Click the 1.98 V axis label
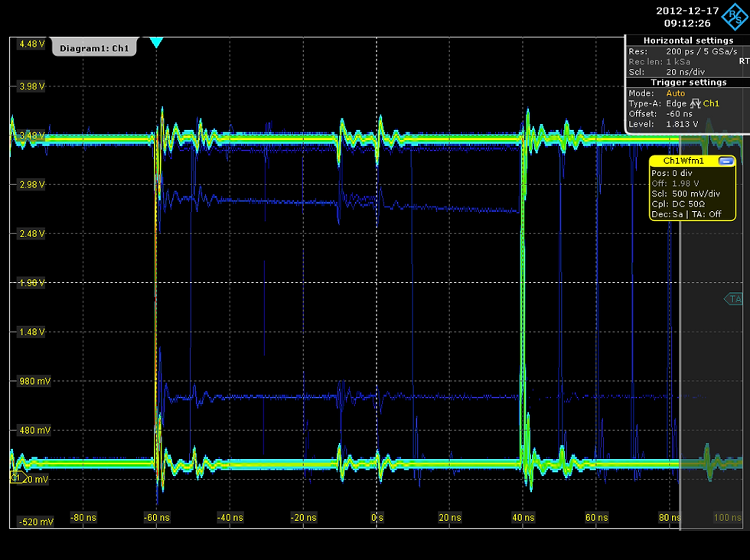750x560 pixels. click(x=31, y=282)
